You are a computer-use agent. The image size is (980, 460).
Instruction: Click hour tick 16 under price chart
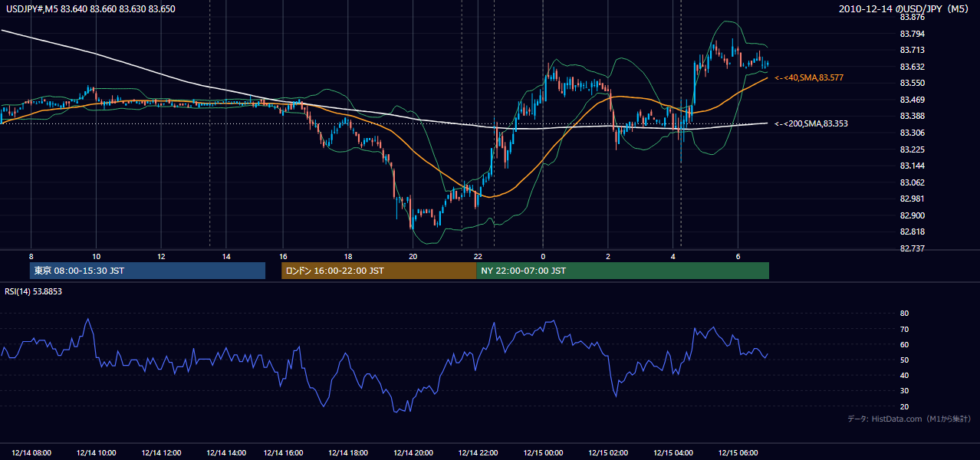click(x=283, y=256)
